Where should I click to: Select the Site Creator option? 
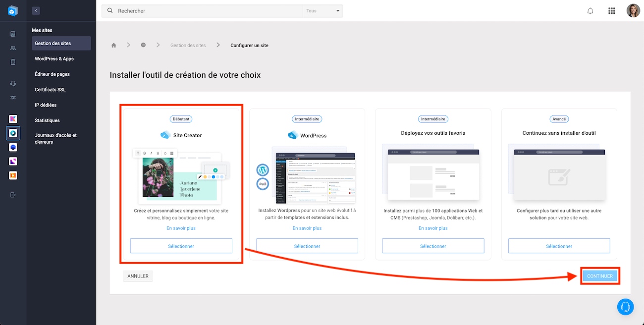click(x=181, y=246)
